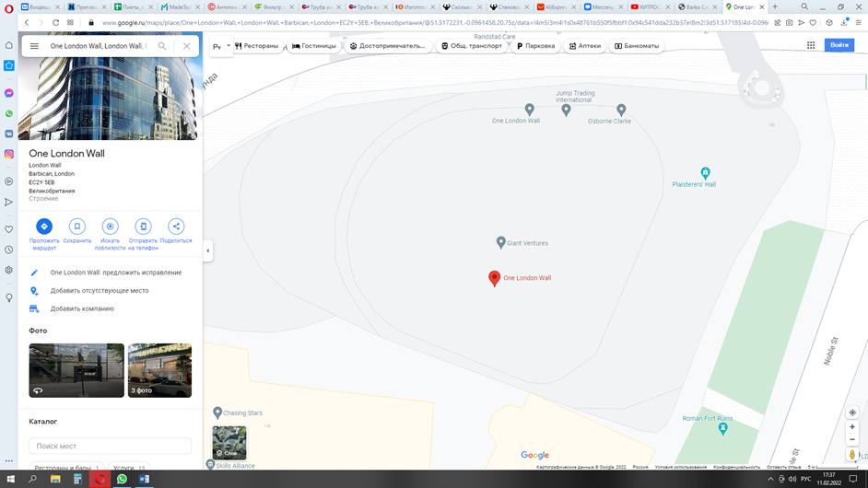Click the search magnifier in Maps search box

pyautogui.click(x=162, y=46)
